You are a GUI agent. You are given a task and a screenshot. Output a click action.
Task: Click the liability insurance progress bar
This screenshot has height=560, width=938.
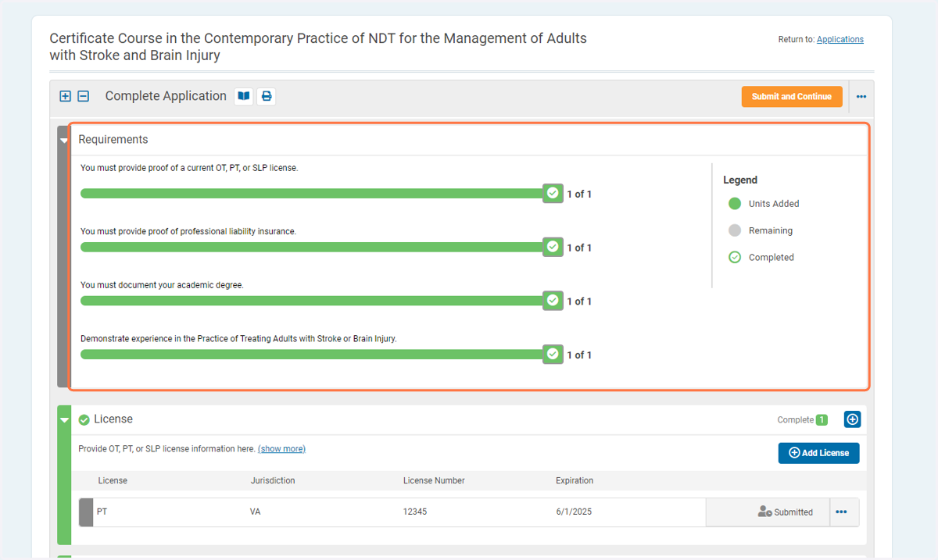point(312,247)
